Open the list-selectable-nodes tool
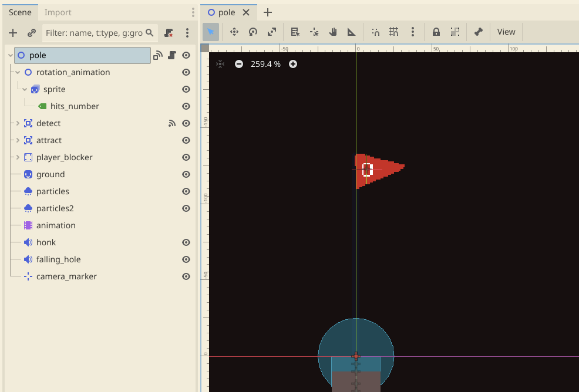This screenshot has height=392, width=579. [295, 32]
